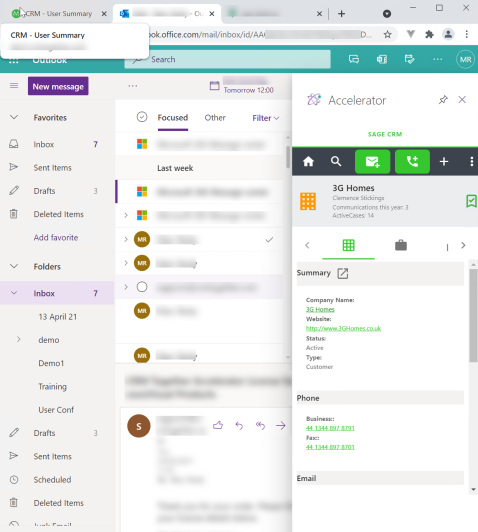Open the Filter dropdown
The height and width of the screenshot is (532, 478).
pyautogui.click(x=266, y=118)
